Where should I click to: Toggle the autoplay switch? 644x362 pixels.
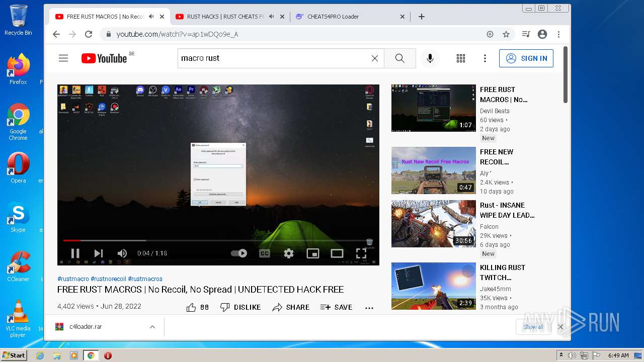(239, 253)
